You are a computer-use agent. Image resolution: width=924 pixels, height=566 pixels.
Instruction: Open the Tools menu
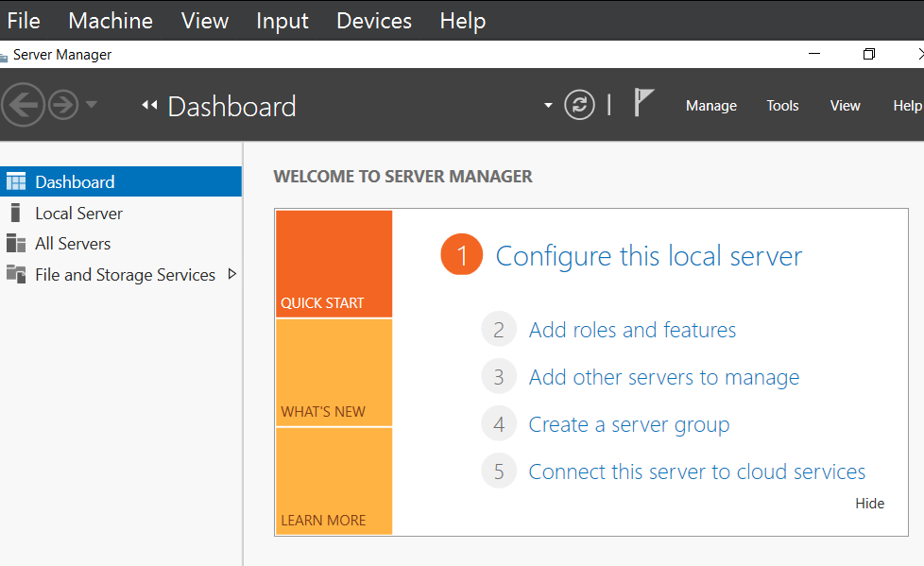[x=782, y=106]
